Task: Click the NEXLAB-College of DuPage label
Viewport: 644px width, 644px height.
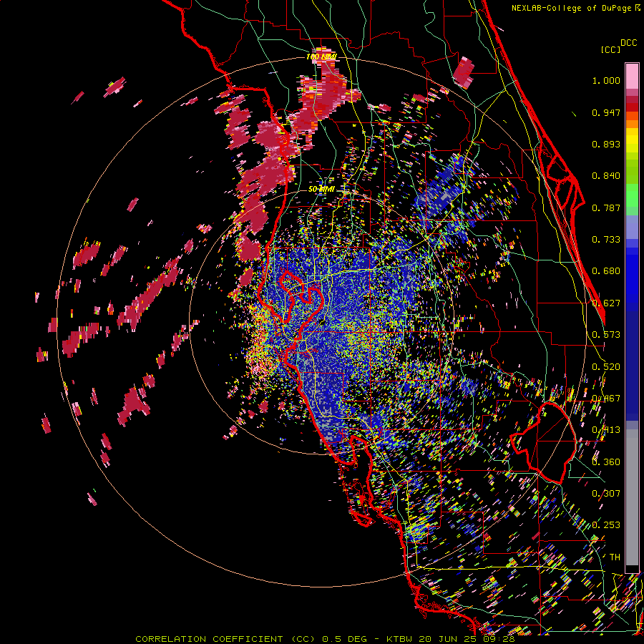Action: click(571, 8)
